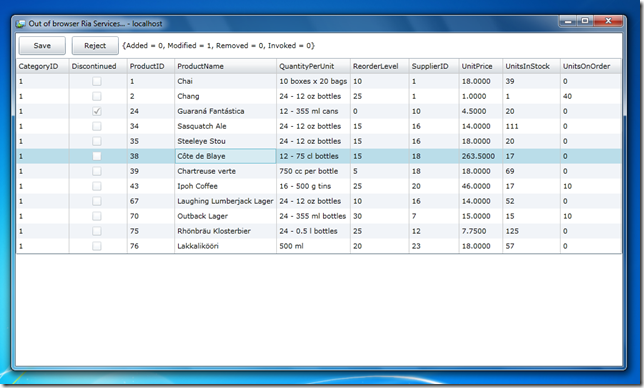
Task: Minimize the Ria Services window
Action: pyautogui.click(x=568, y=21)
